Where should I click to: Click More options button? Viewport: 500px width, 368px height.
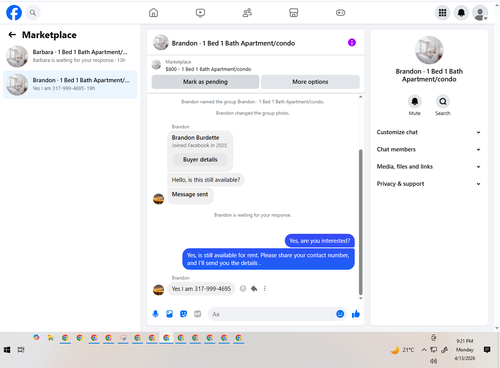[x=310, y=82]
